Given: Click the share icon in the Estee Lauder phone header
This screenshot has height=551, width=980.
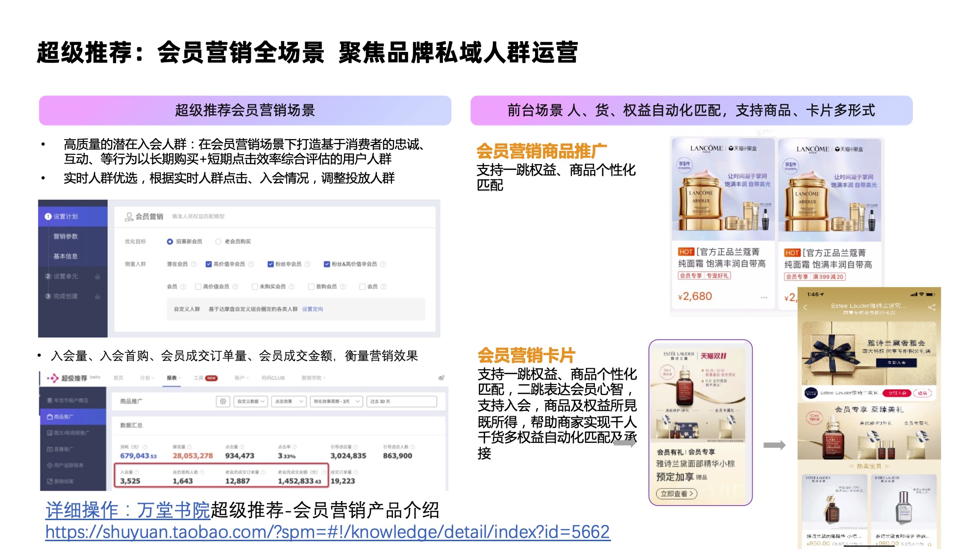Looking at the screenshot, I should tap(931, 308).
